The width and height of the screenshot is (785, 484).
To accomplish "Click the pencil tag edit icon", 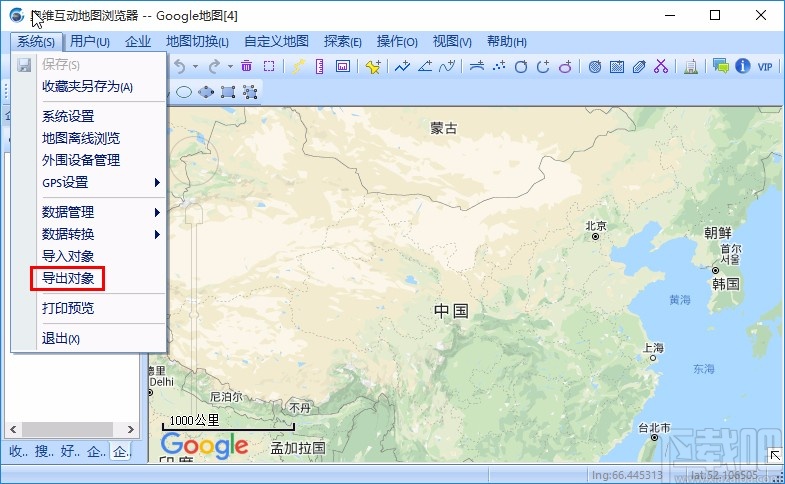I will 639,66.
